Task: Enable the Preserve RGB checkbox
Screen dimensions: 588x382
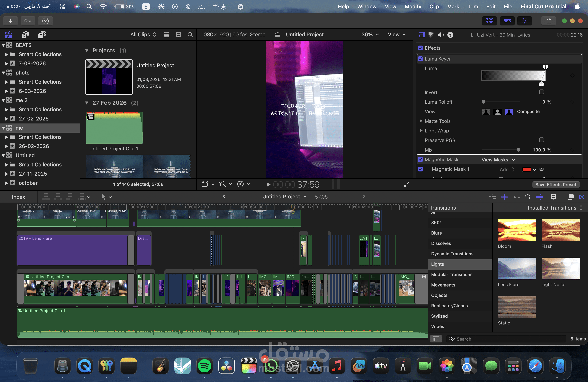Action: [541, 140]
